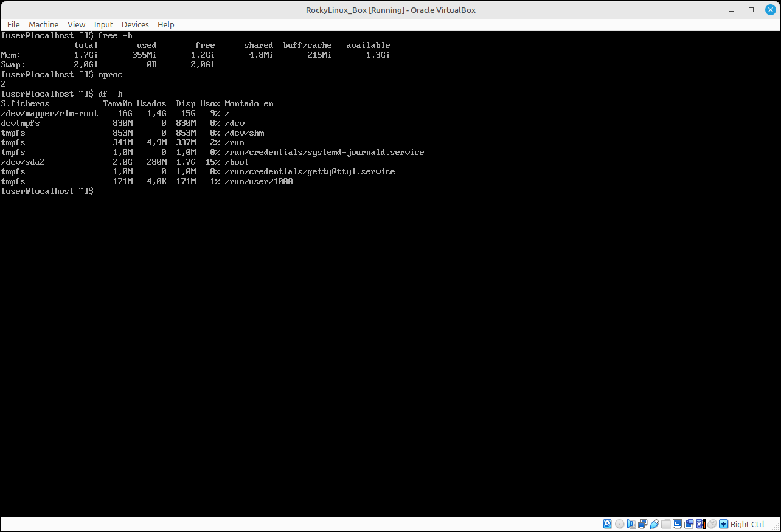Image resolution: width=781 pixels, height=532 pixels.
Task: Open the Help menu
Action: click(x=166, y=24)
